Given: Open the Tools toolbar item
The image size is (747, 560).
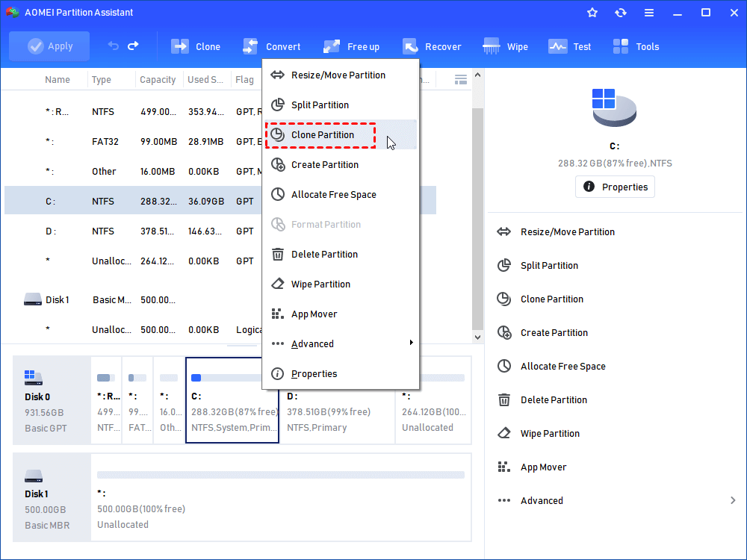Looking at the screenshot, I should click(636, 46).
